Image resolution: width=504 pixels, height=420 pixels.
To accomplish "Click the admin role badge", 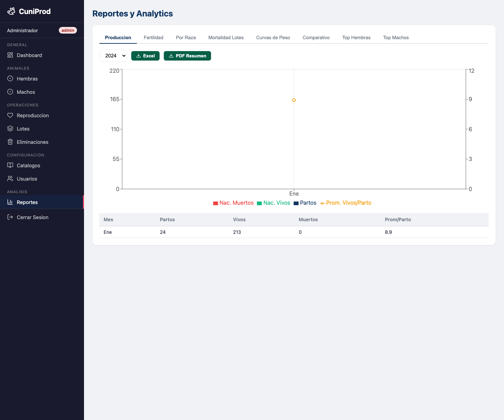I will click(68, 30).
